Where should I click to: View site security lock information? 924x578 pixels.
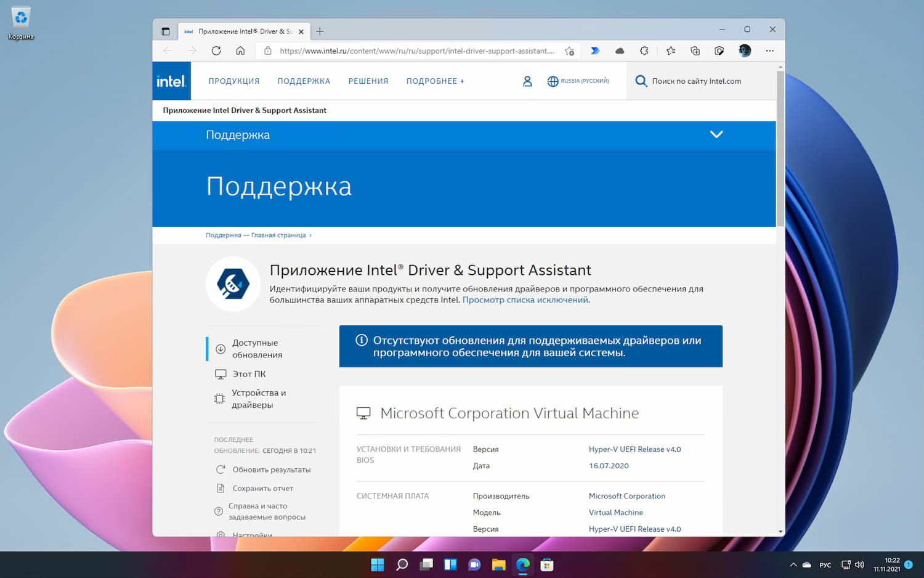[x=267, y=51]
